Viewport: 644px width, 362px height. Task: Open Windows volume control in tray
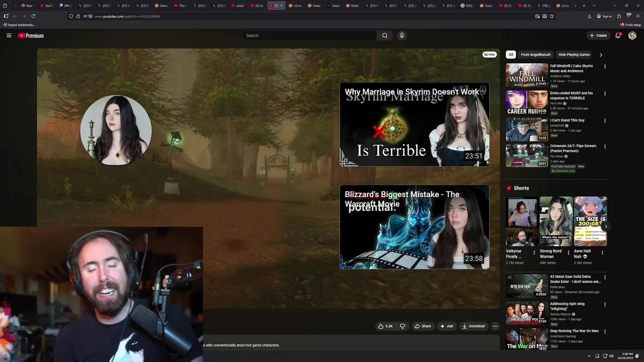click(611, 356)
